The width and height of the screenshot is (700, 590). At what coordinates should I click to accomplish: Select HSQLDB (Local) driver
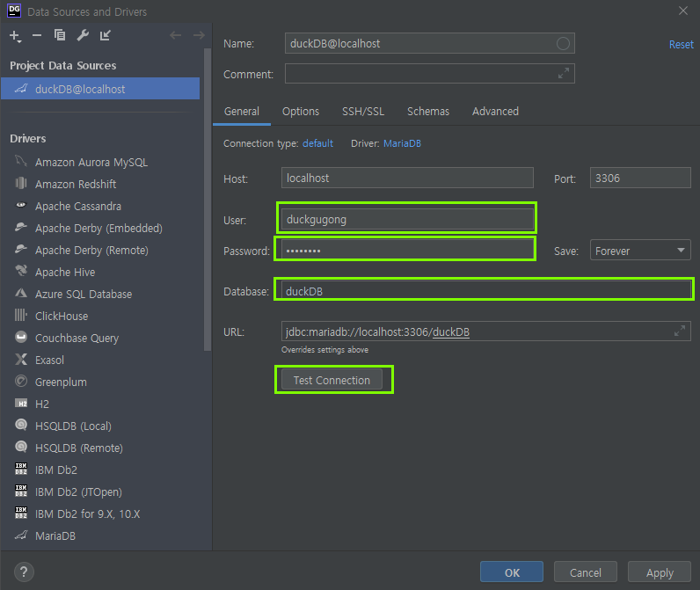(100, 426)
